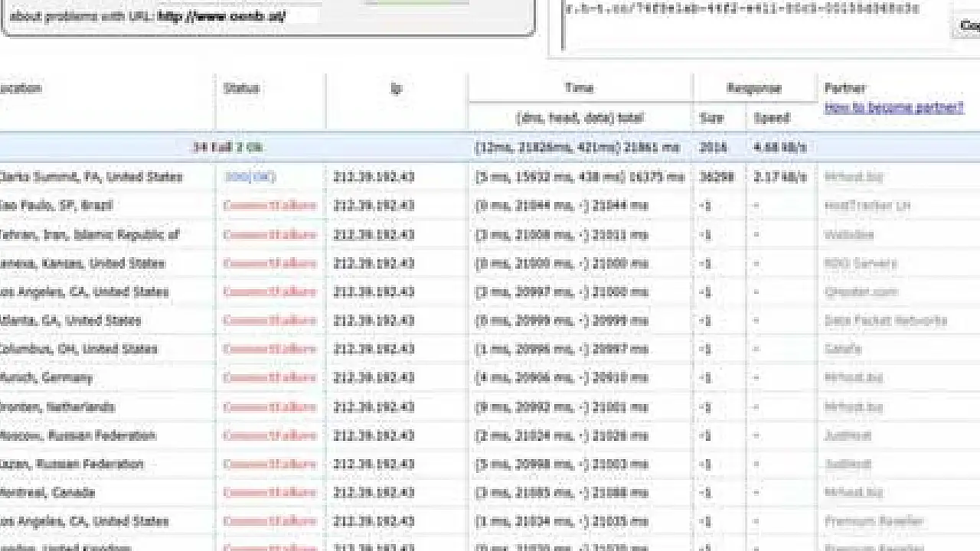Screen dimensions: 980x551
Task: Open ConnectFailure status for Munich, Germany
Action: tap(269, 377)
